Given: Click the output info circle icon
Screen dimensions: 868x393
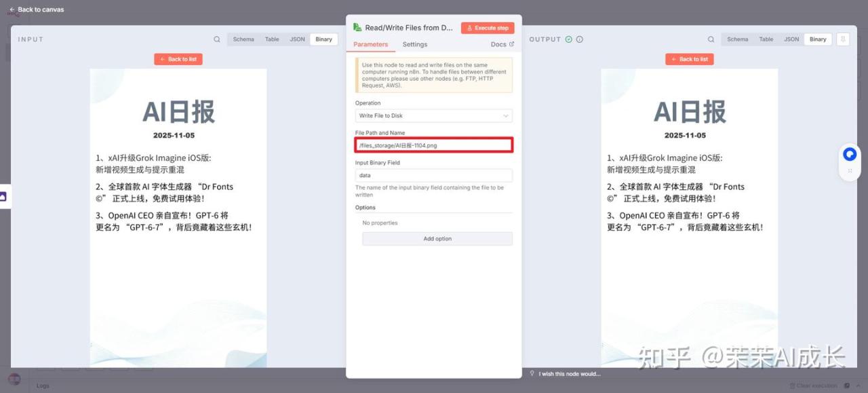Looking at the screenshot, I should (580, 39).
